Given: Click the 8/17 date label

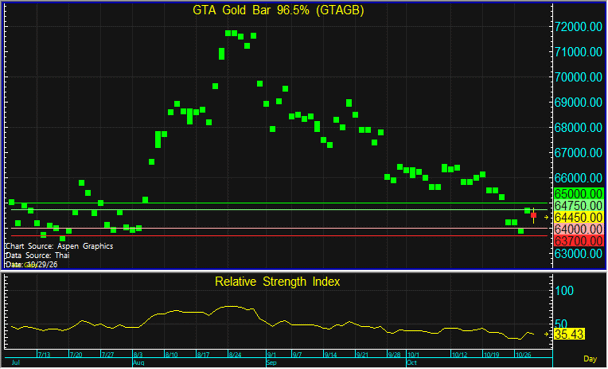Looking at the screenshot, I should pyautogui.click(x=203, y=355).
